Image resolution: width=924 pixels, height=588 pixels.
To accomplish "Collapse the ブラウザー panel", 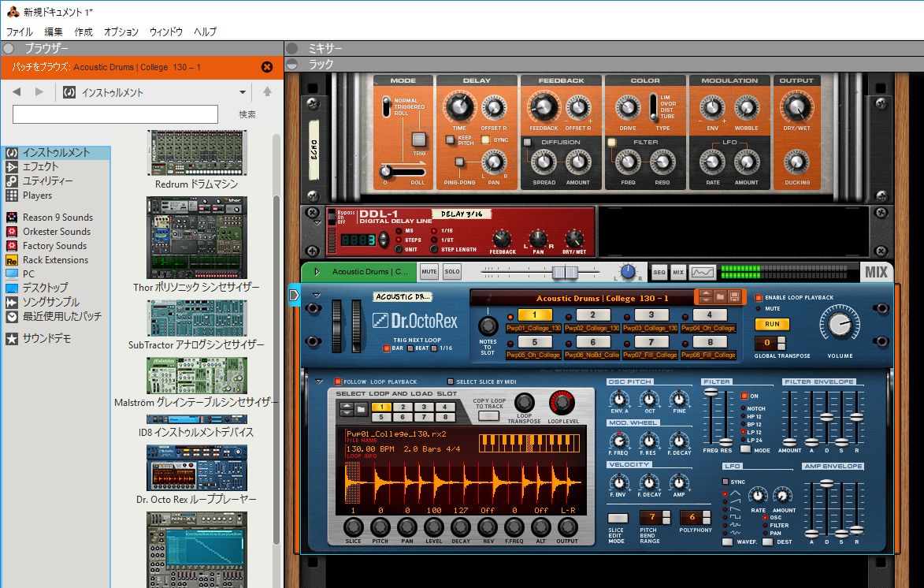I will click(8, 48).
